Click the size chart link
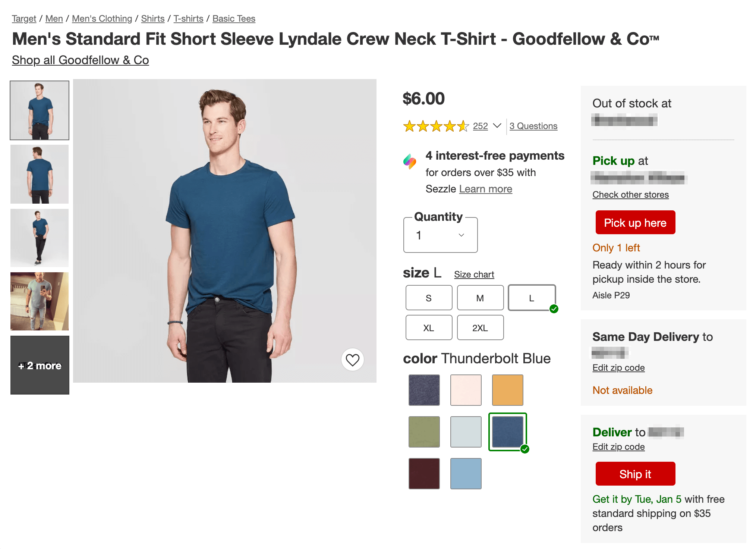Screen dimensions: 756x549 [475, 274]
